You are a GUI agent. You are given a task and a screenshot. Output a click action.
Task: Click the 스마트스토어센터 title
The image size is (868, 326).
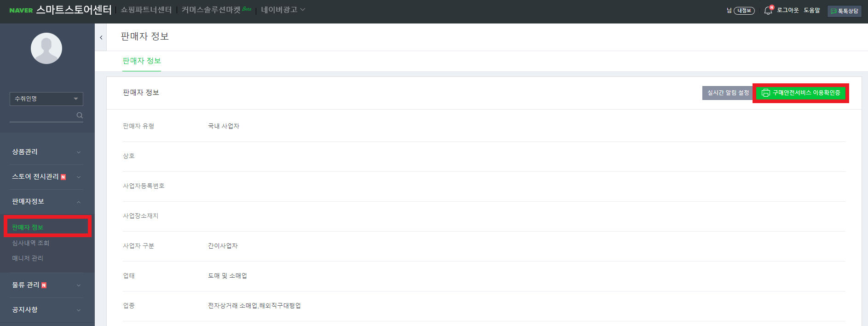coord(74,10)
